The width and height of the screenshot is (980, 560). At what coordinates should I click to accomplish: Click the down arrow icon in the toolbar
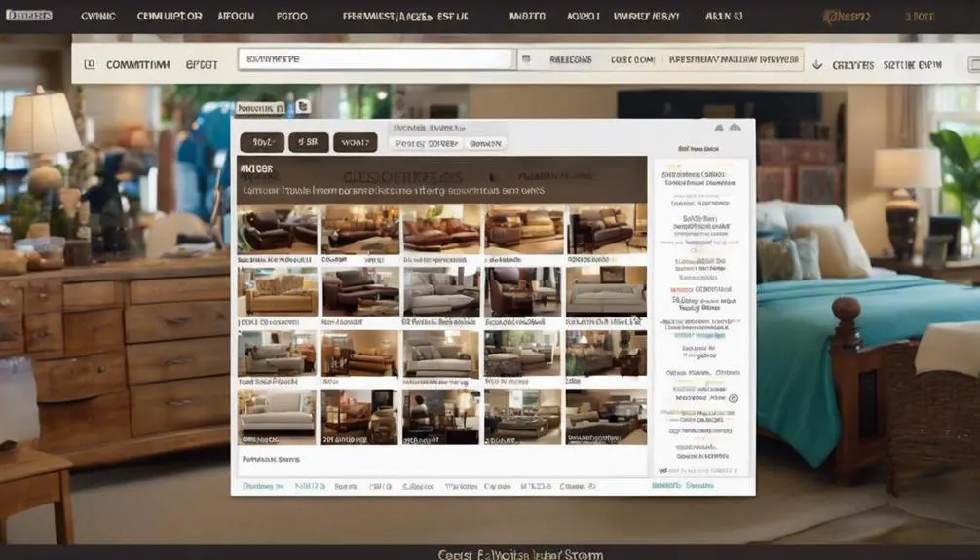point(816,64)
